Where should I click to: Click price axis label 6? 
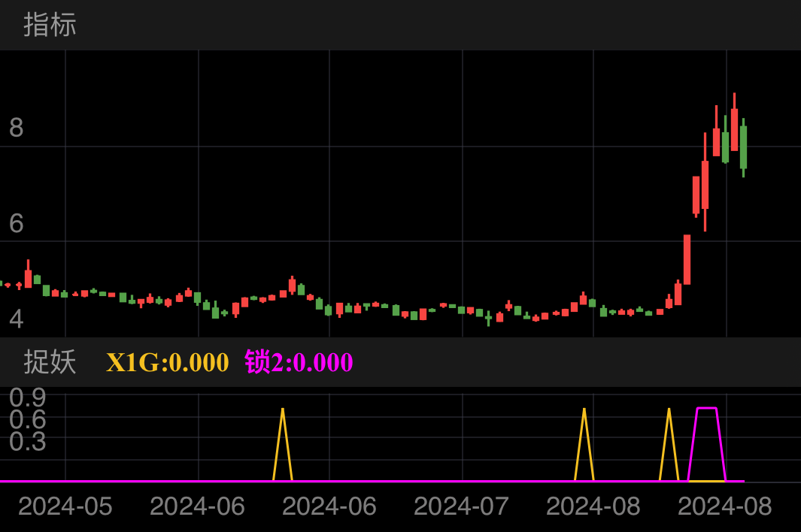click(17, 223)
